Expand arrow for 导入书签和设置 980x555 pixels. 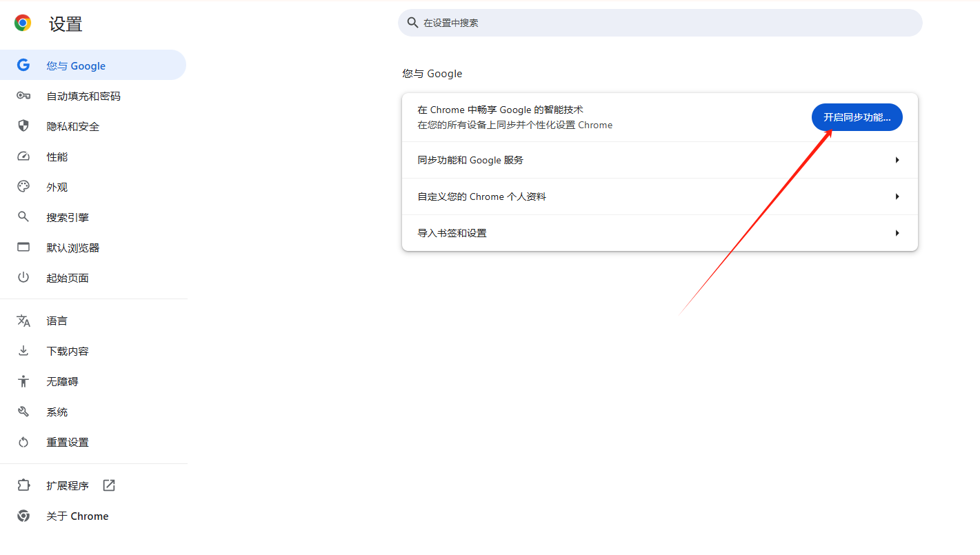(x=897, y=233)
